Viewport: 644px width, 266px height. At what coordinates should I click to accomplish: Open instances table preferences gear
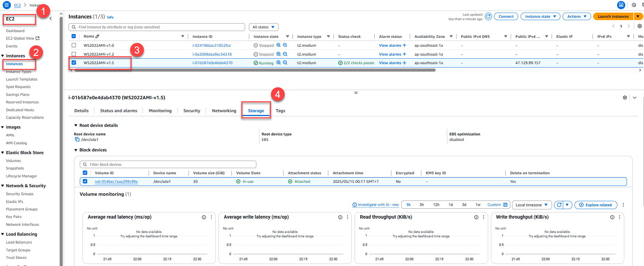tap(640, 26)
